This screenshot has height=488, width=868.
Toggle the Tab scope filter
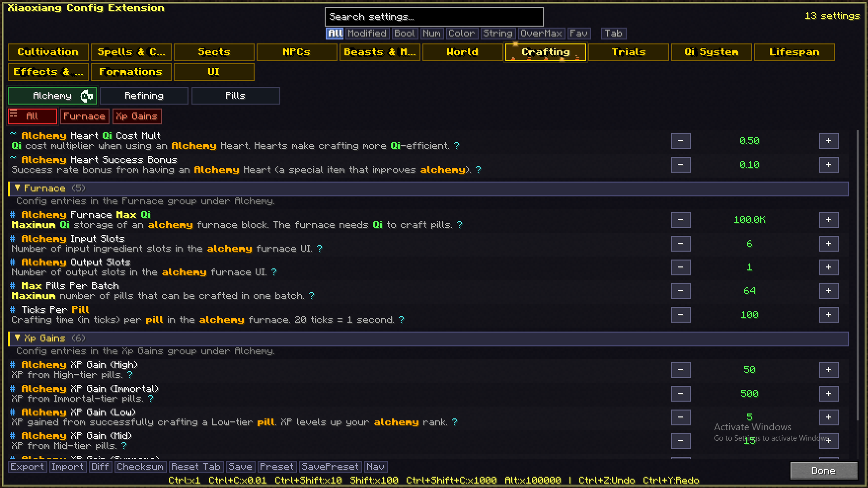tap(613, 34)
